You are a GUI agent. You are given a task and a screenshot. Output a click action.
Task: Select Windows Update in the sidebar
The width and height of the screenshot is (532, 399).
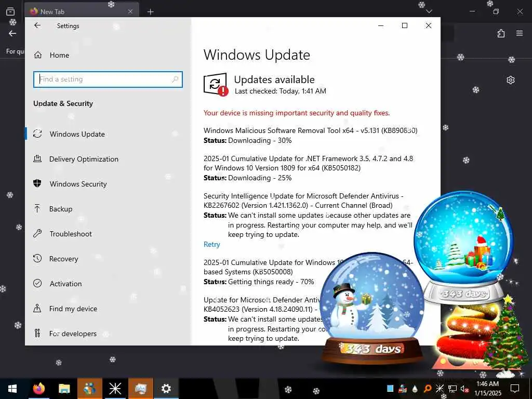click(77, 134)
